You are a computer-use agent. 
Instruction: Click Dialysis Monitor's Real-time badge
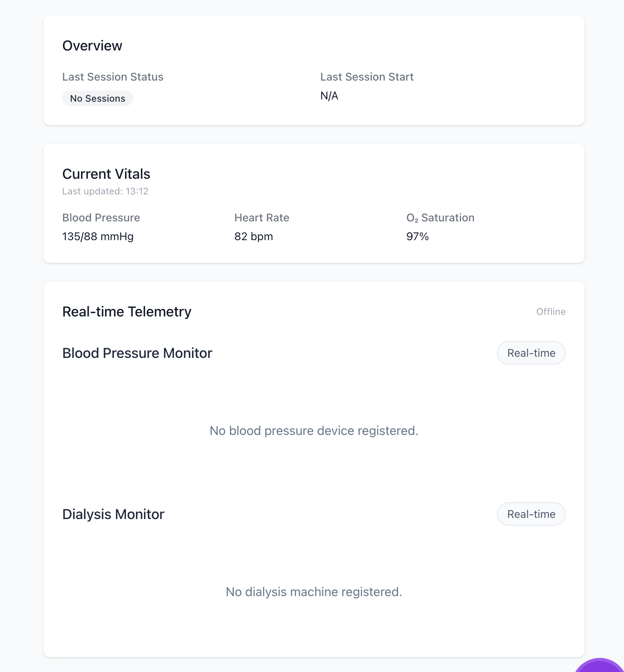tap(531, 514)
